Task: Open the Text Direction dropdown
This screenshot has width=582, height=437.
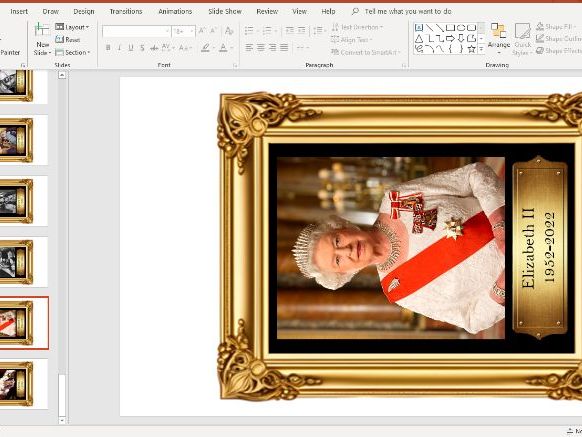Action: 357,27
